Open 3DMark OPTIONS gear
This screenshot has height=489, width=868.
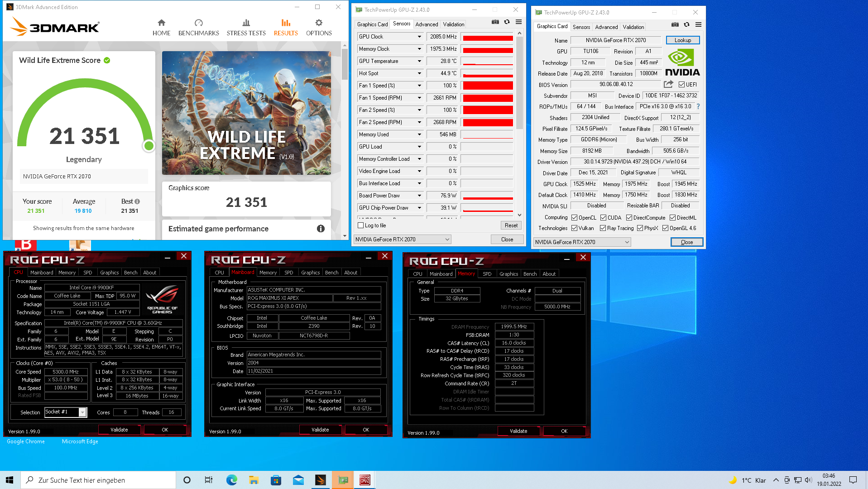319,28
